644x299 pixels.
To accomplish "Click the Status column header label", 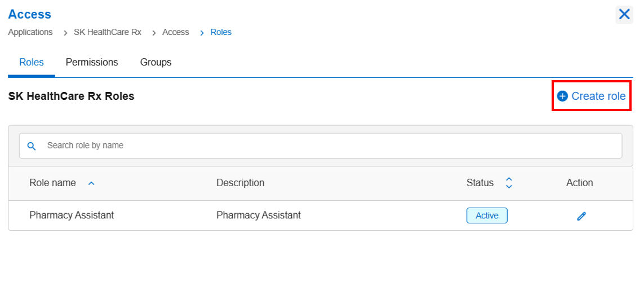I will (x=479, y=183).
